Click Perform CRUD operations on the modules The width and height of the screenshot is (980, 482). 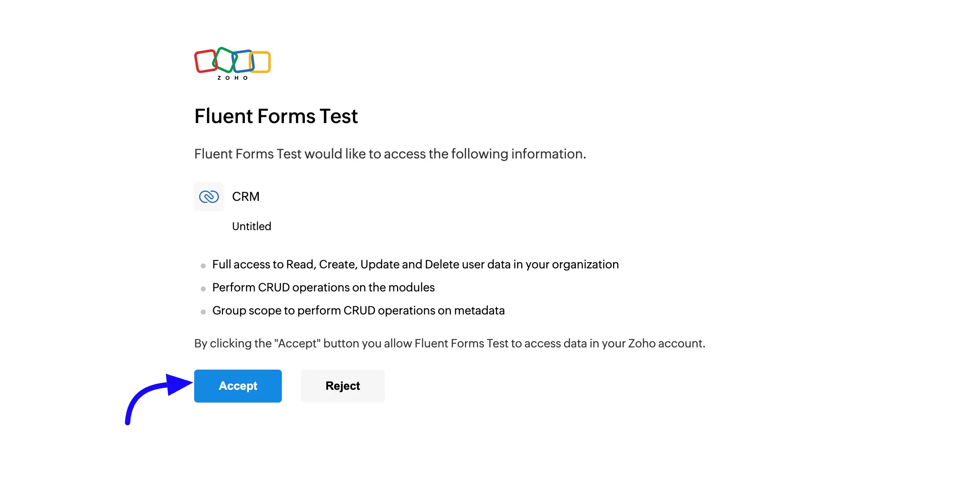click(x=323, y=287)
